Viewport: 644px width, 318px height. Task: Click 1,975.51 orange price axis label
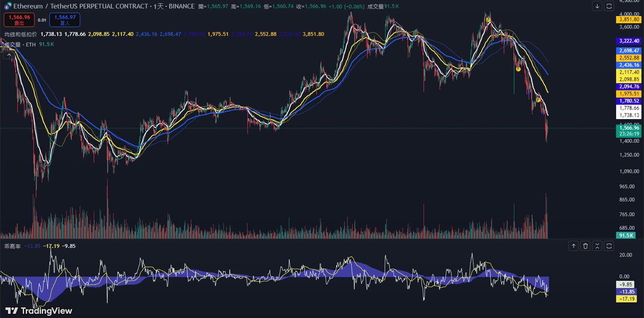[x=628, y=94]
